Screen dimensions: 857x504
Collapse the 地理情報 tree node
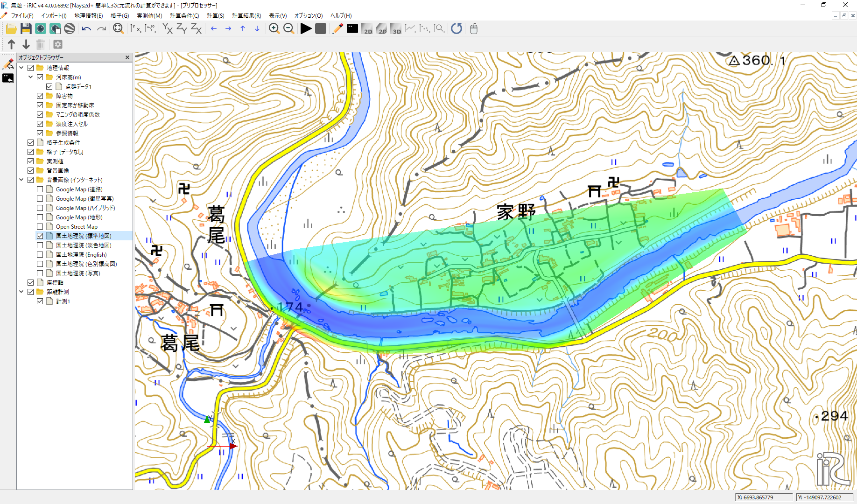click(x=21, y=68)
